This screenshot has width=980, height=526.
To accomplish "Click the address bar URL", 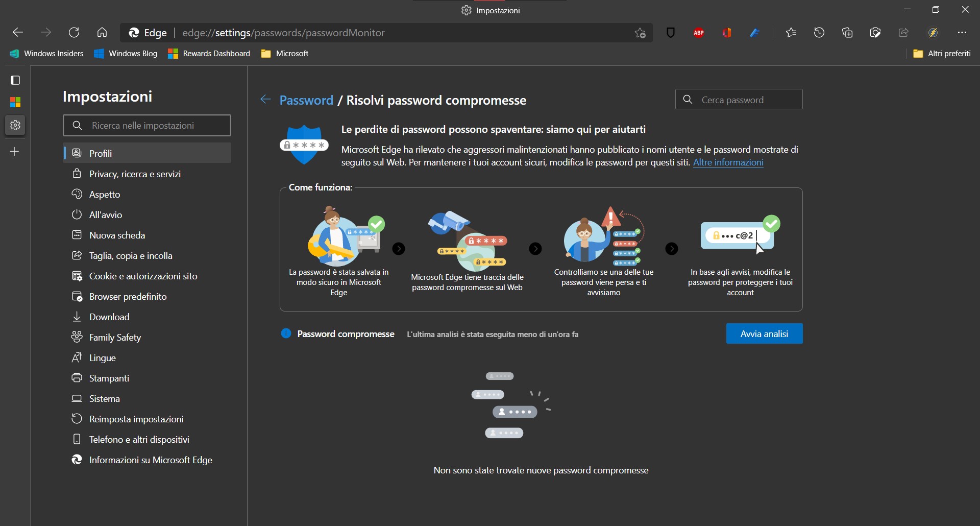I will pyautogui.click(x=283, y=33).
